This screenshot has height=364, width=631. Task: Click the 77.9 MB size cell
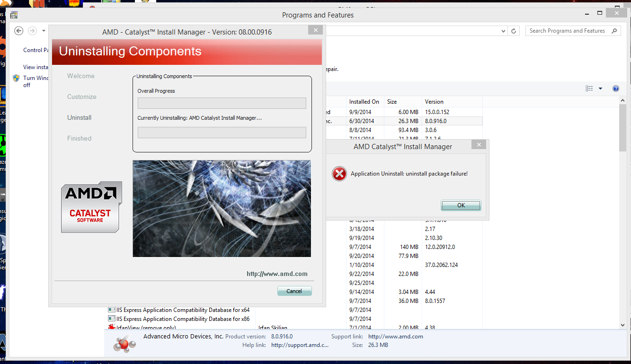[408, 256]
